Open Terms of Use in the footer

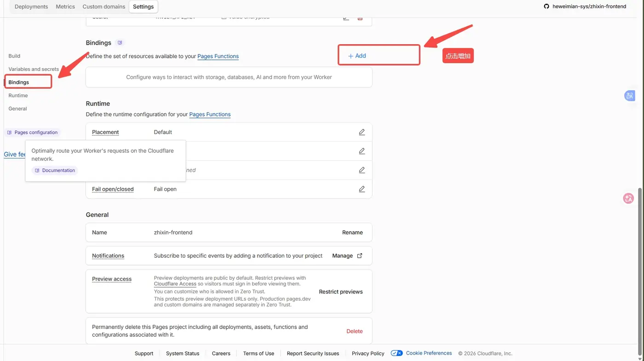(x=259, y=354)
